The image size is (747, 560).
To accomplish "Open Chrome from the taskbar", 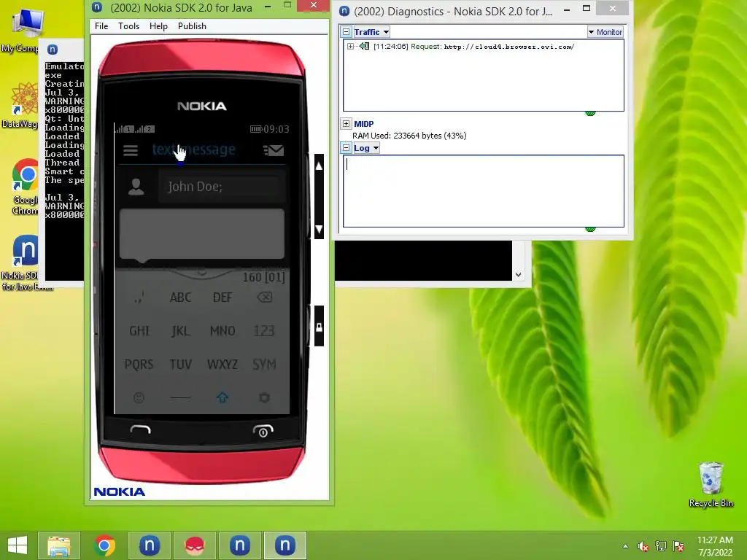I will pyautogui.click(x=104, y=545).
